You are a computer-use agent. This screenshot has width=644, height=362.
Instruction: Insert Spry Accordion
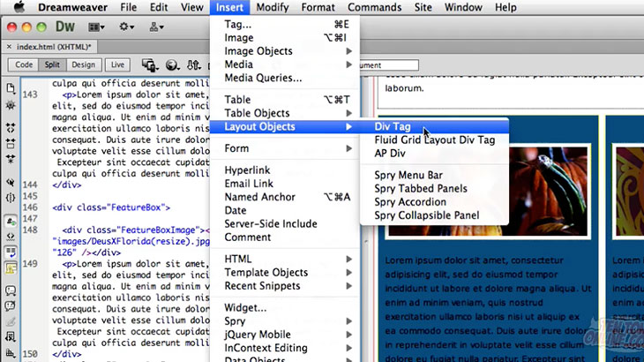[435, 202]
